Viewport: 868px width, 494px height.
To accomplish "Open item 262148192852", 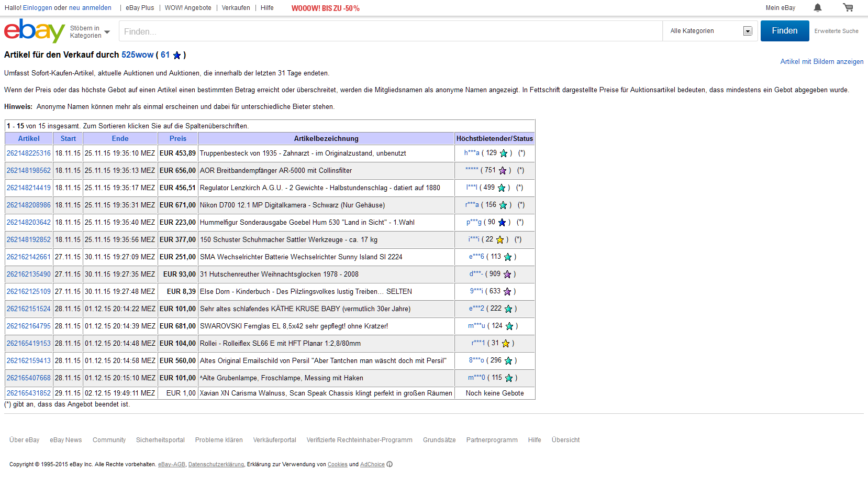I will click(29, 240).
